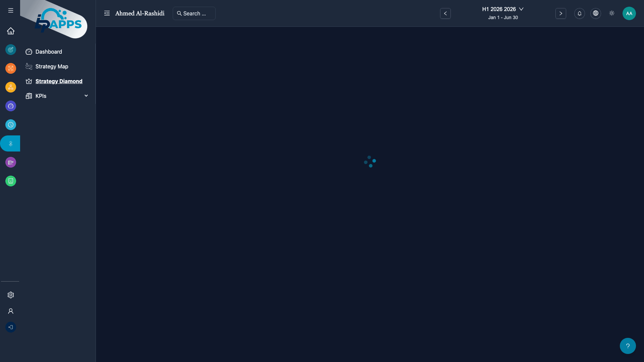Click the home icon in sidebar

(11, 31)
